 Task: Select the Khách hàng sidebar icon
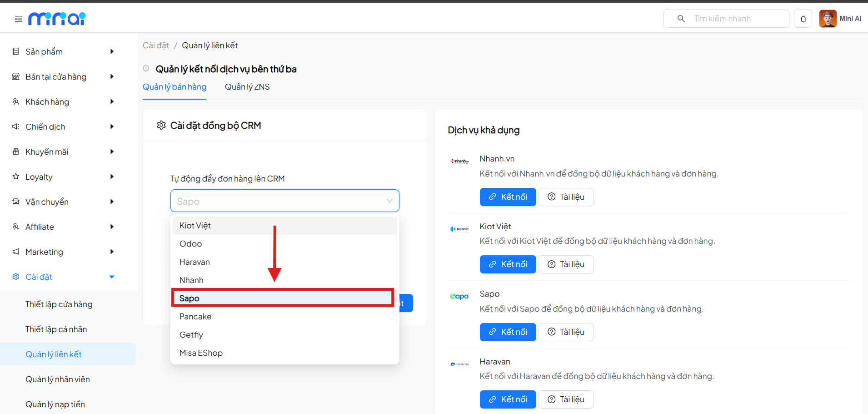(x=15, y=101)
